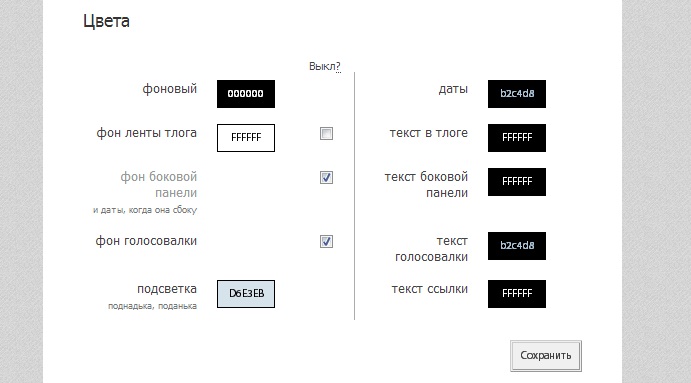Click the текст ссылки label
Viewport: 691px width, 383px height.
pos(430,289)
